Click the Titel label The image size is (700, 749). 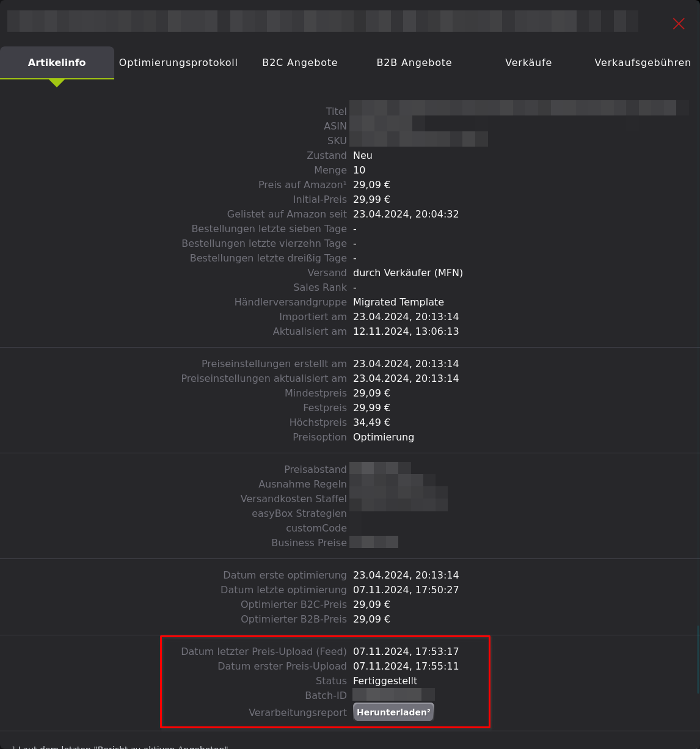pyautogui.click(x=337, y=111)
